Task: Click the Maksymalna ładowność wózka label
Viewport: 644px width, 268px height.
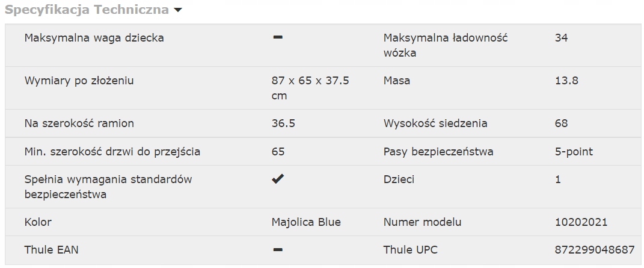Action: 445,45
